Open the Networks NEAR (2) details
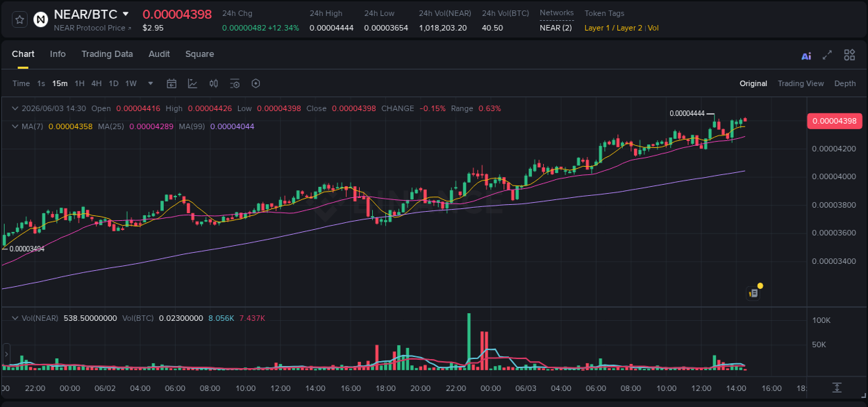The image size is (868, 407). (x=556, y=28)
